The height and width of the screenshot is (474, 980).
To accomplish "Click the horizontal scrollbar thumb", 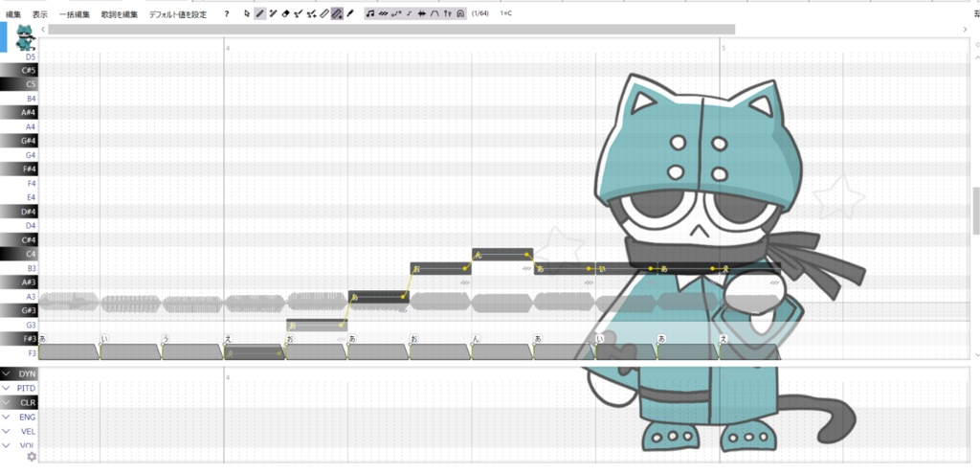I will coord(391,30).
